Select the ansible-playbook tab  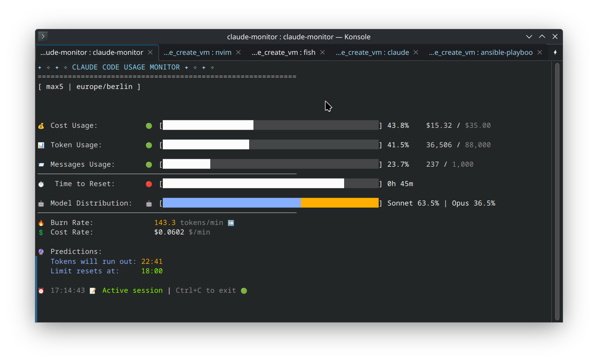480,52
